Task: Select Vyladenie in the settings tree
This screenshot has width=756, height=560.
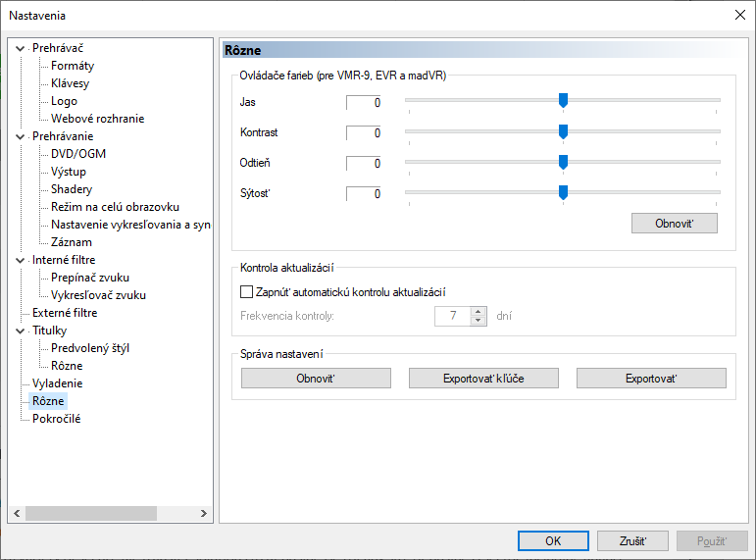Action: coord(57,383)
